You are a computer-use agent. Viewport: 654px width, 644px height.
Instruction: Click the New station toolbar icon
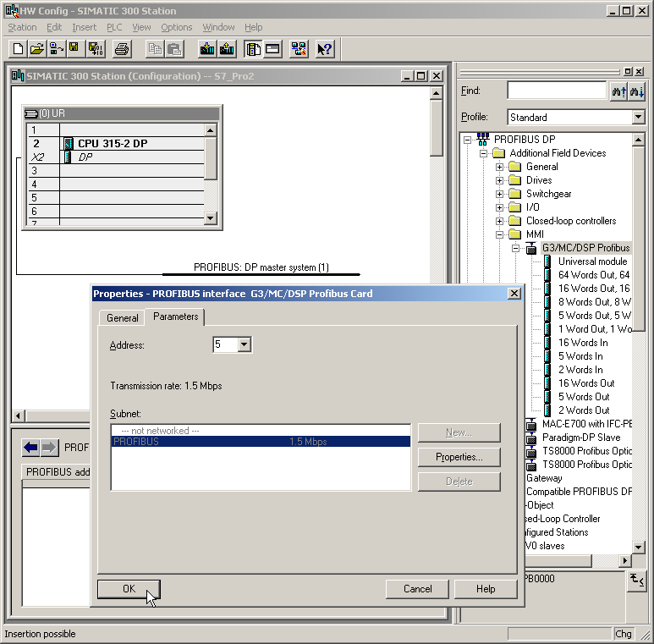pos(18,49)
